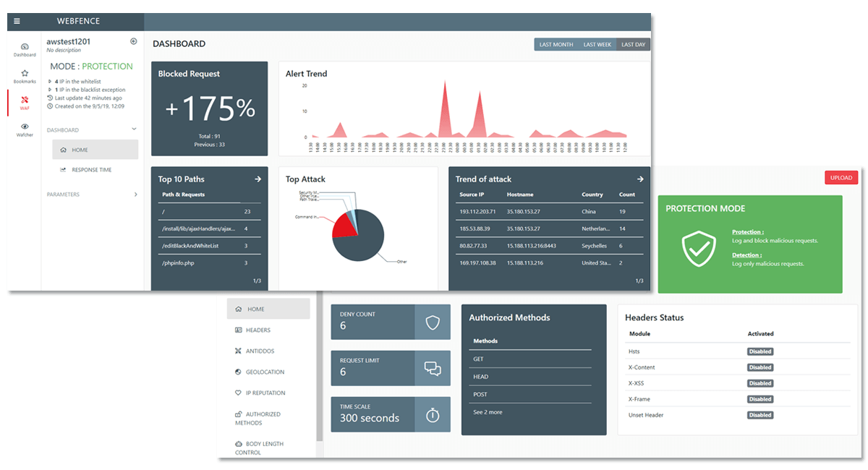Click source IP 193.112.203.71

[x=477, y=212]
